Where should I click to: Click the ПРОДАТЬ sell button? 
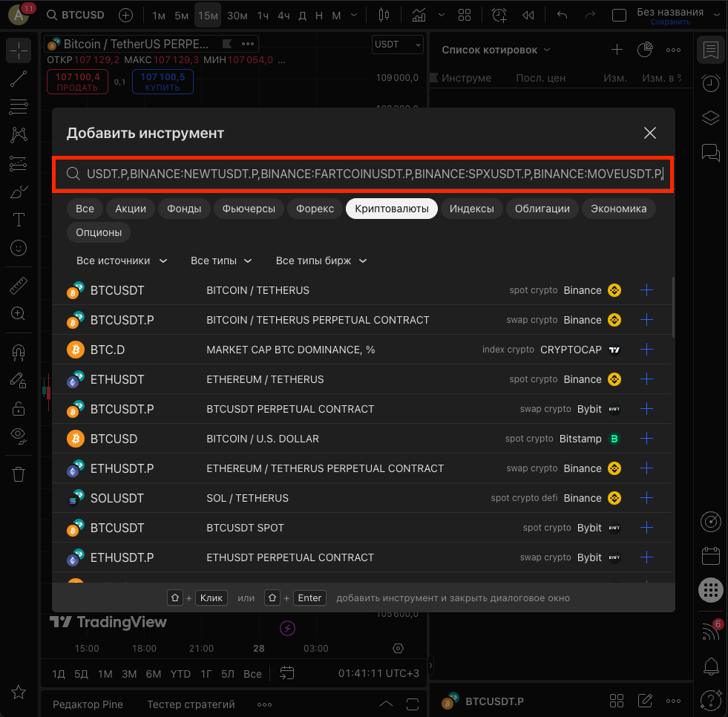tap(77, 82)
